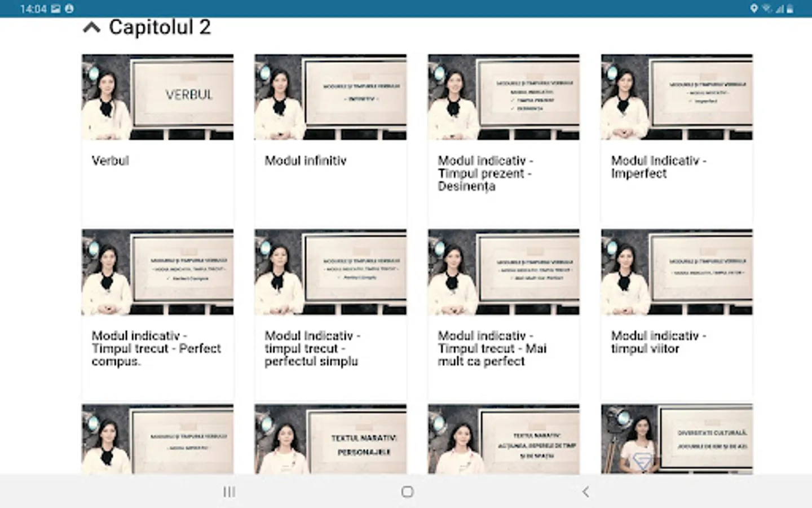Select the 'Modul infinitiv' lesson title

pos(306,161)
